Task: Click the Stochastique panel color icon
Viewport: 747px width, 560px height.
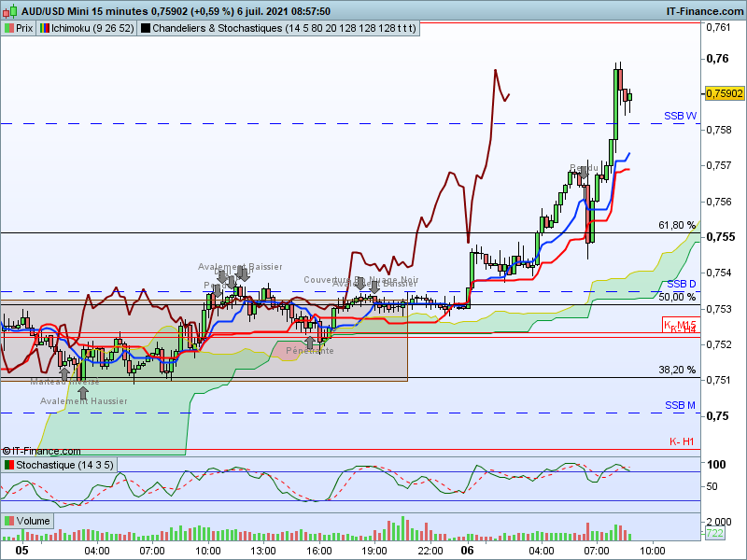Action: click(x=9, y=465)
